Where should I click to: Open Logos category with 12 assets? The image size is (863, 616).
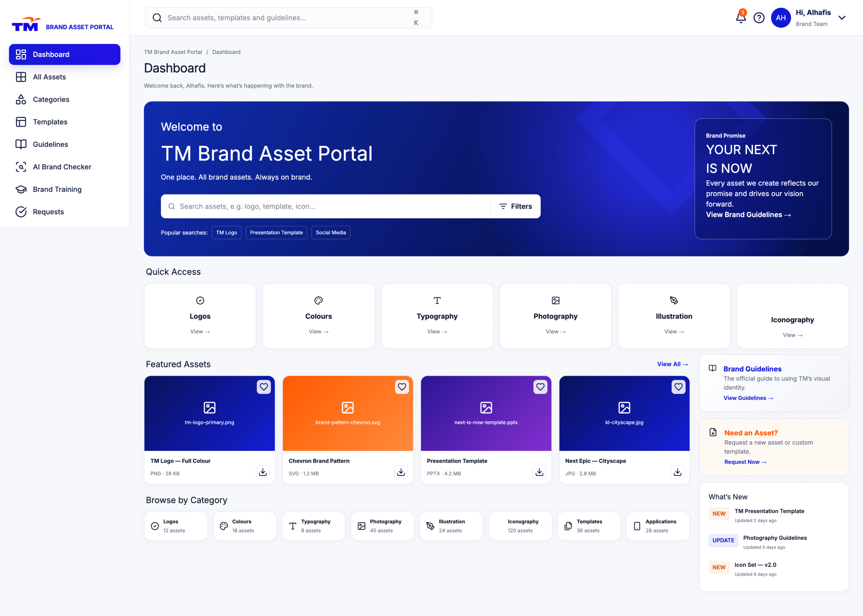[176, 526]
